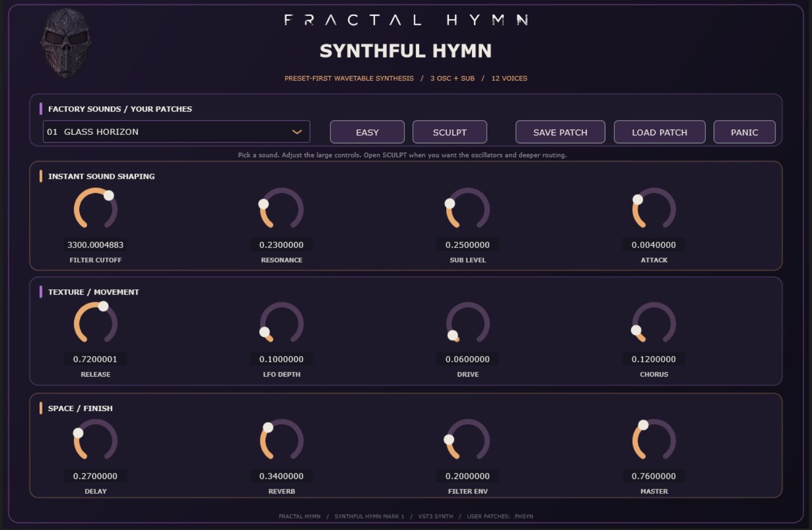Click the 'SPACE / FINISH' section heading
The width and height of the screenshot is (812, 530).
(80, 408)
